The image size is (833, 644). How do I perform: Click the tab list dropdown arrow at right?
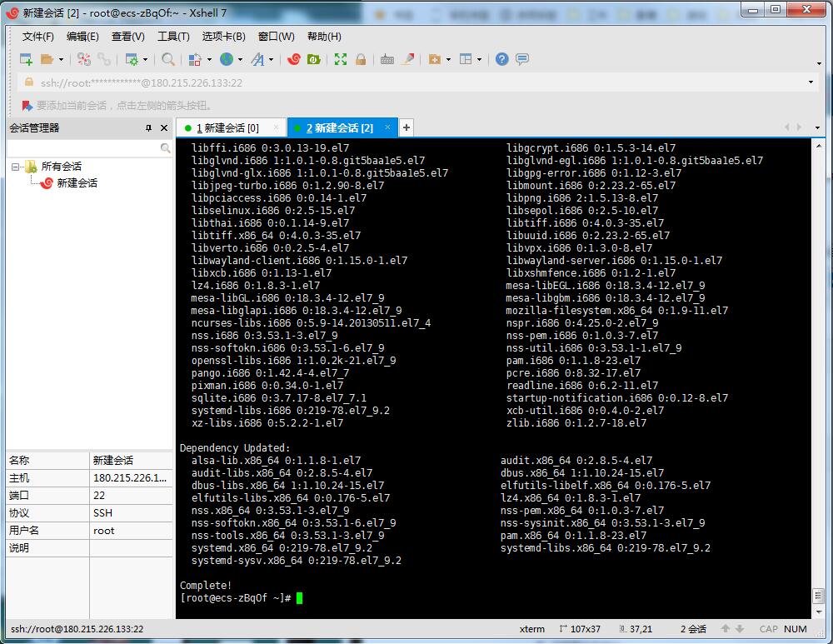[x=818, y=128]
